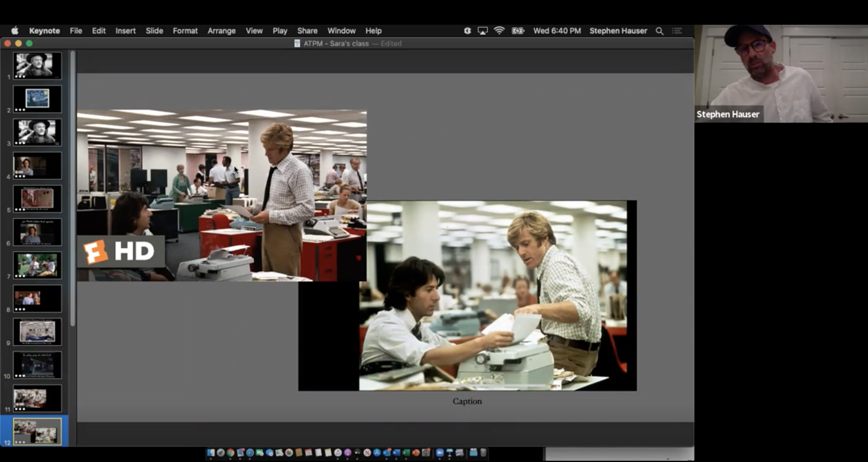Screen dimensions: 868x462
Task: Select slide 7 thumbnail in navigator
Action: click(x=37, y=265)
